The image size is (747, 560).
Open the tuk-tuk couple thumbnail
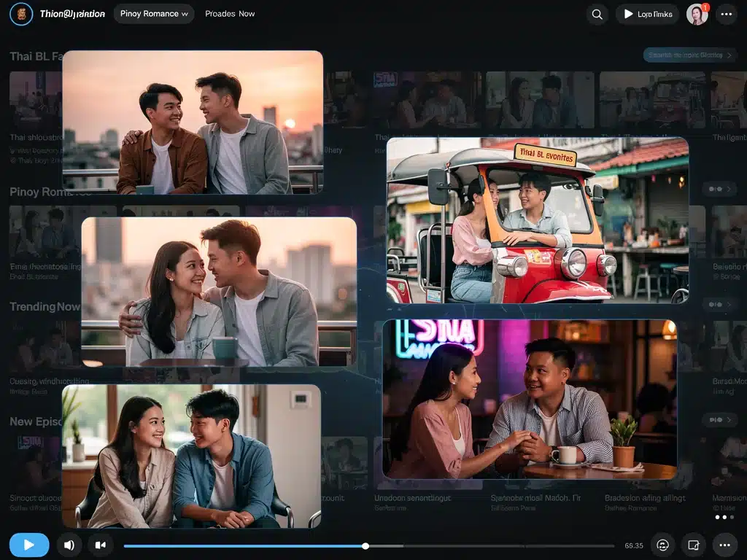[x=538, y=220]
